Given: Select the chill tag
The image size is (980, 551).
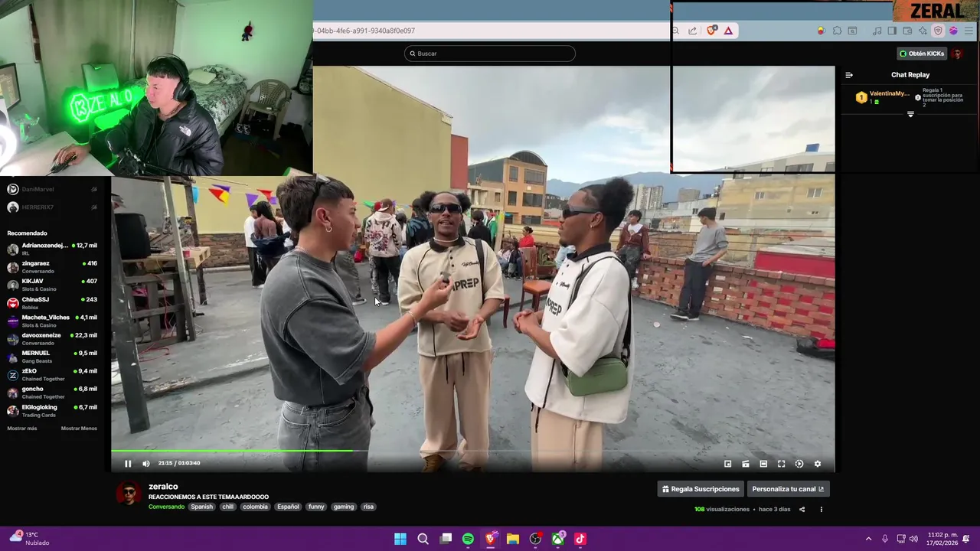Looking at the screenshot, I should point(227,507).
